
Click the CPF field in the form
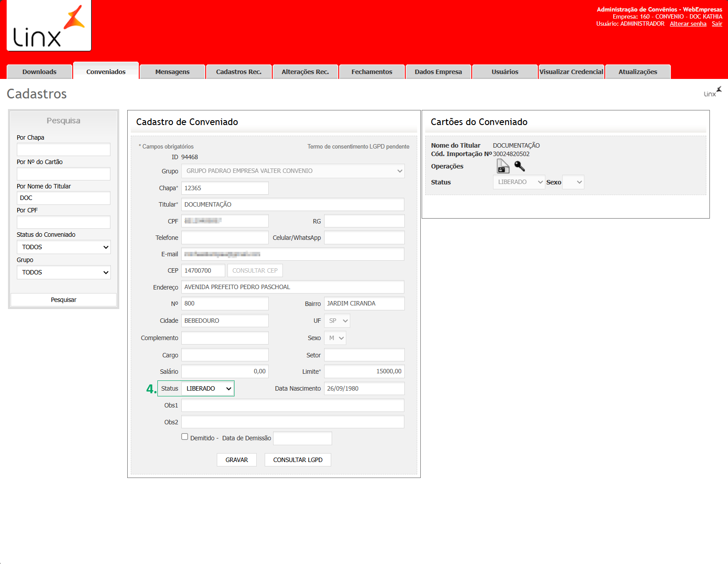(x=225, y=221)
